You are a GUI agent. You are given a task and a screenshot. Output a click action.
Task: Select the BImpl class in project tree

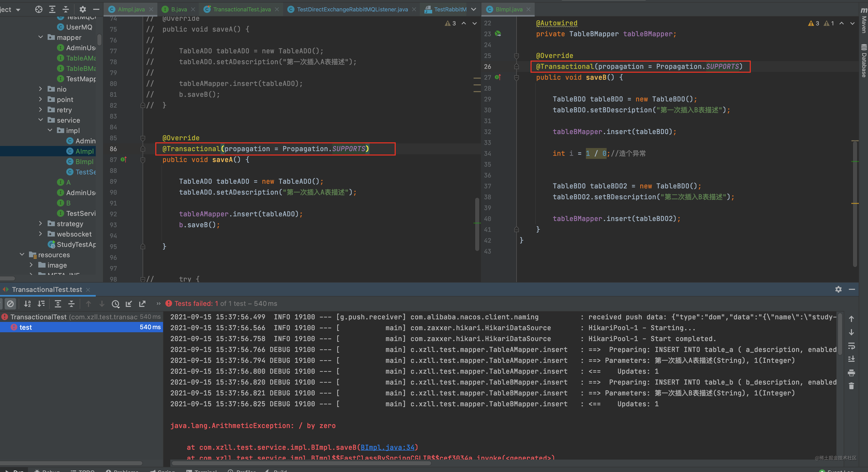[84, 161]
